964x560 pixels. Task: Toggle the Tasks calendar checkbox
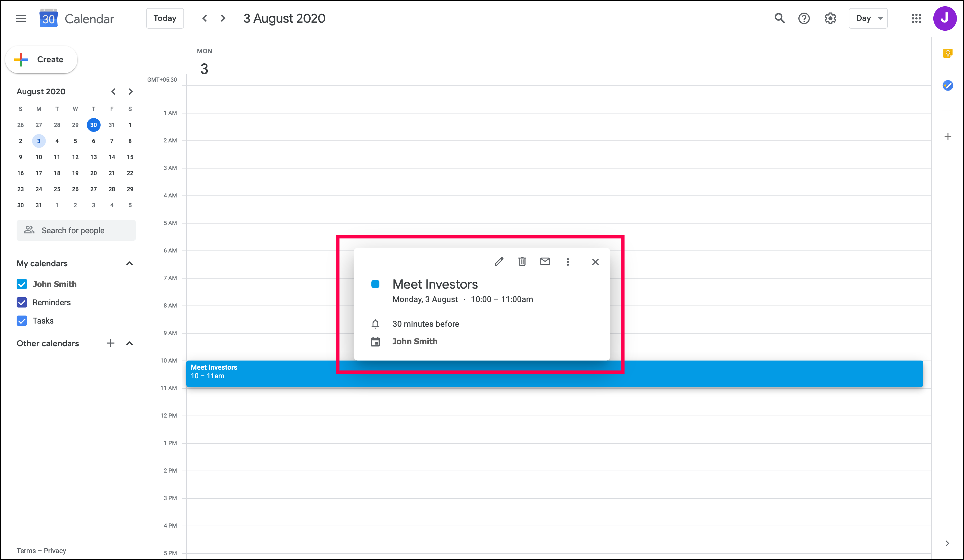pos(22,321)
